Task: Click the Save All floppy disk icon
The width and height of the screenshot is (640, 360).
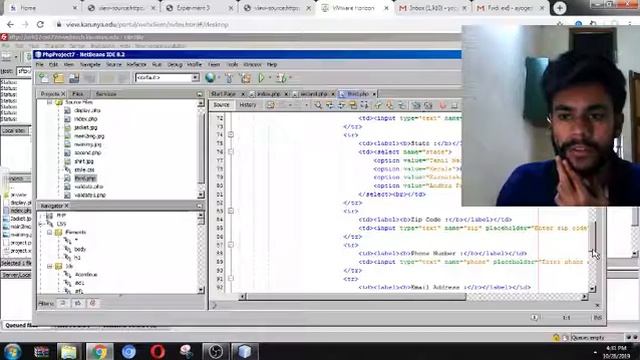Action: pyautogui.click(x=74, y=78)
